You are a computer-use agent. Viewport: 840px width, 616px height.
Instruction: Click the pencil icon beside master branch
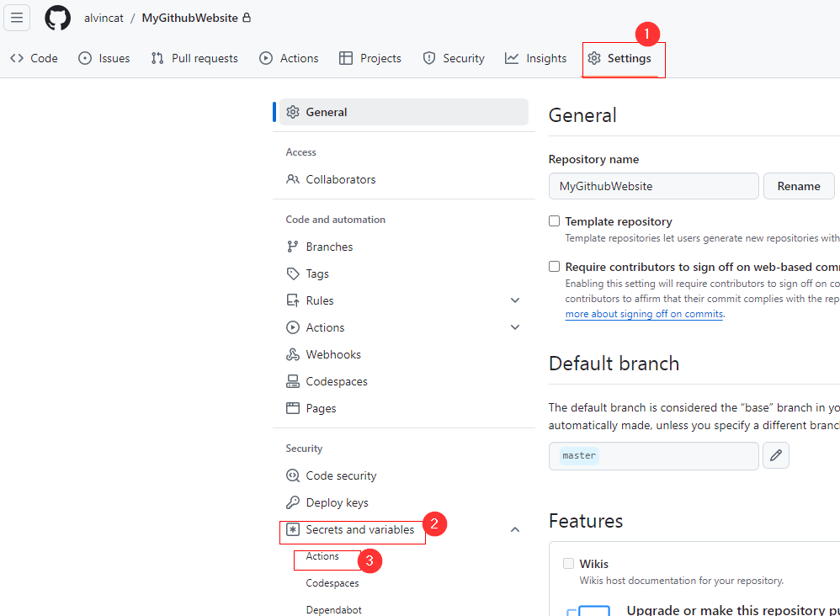click(775, 455)
